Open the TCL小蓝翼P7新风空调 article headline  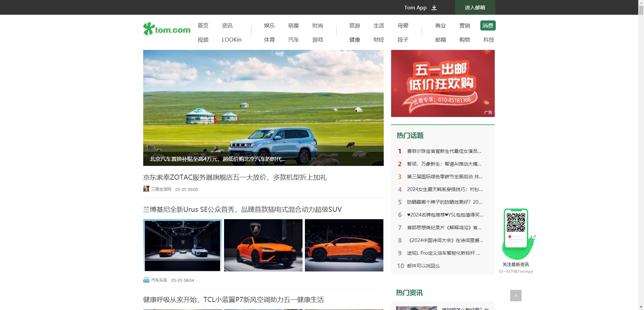(233, 300)
